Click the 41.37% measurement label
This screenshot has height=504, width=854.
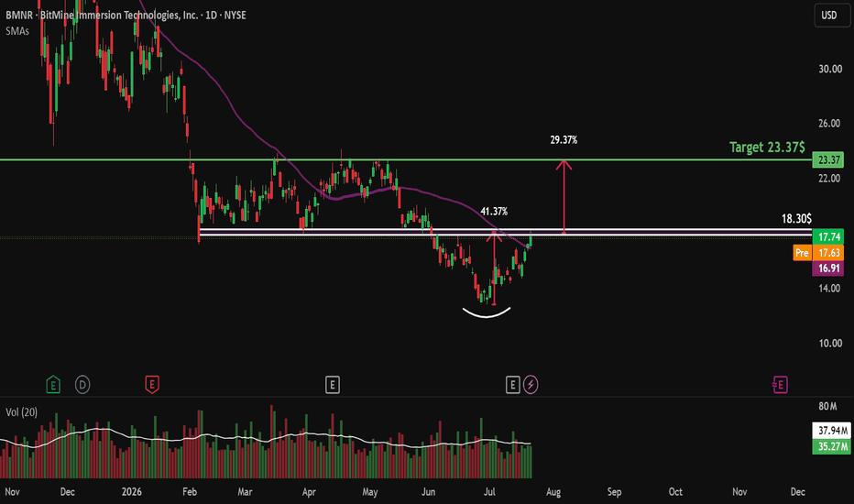pos(494,212)
